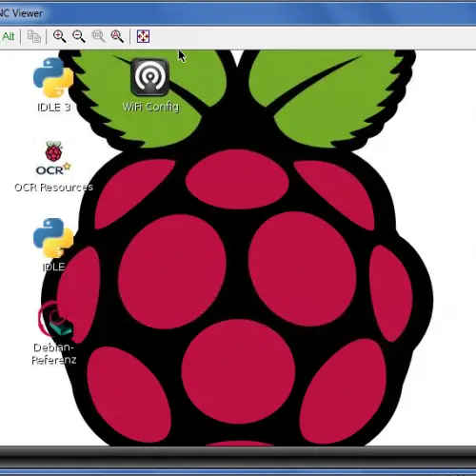Click the Alt key toolbar button
Screen dimensions: 476x476
point(8,36)
